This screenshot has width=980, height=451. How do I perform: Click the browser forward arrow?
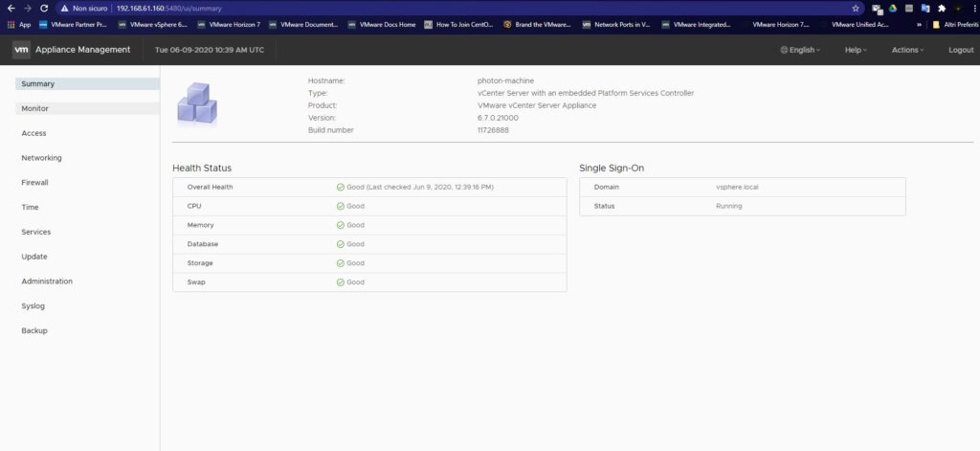click(27, 8)
